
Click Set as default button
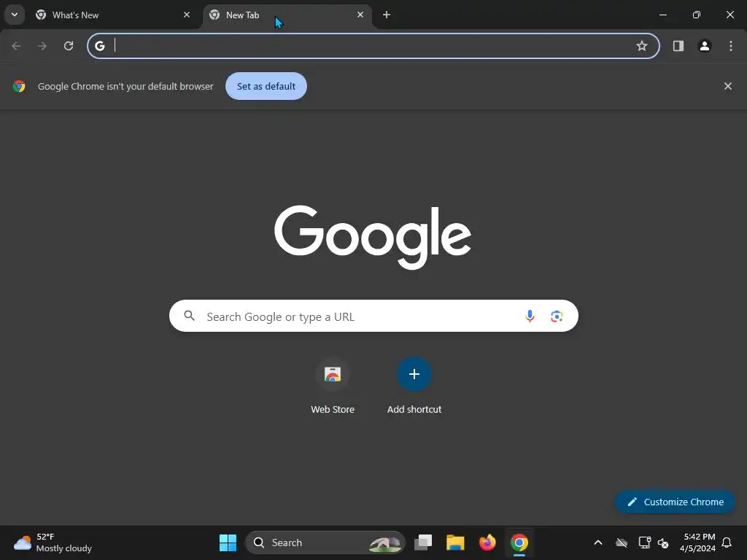[x=266, y=86]
